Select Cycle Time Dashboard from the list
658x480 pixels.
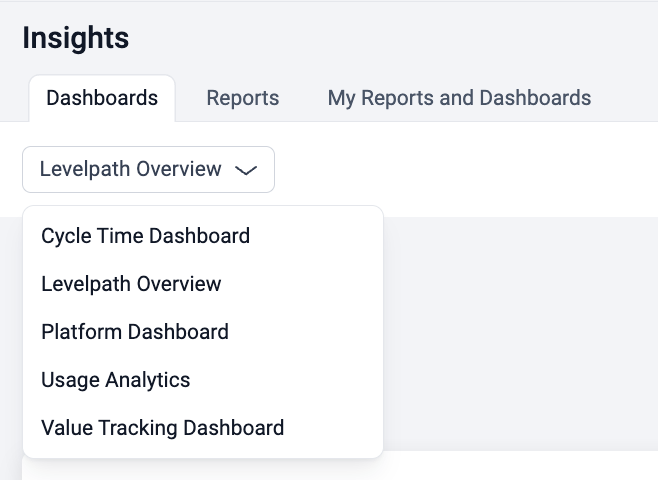click(x=145, y=236)
